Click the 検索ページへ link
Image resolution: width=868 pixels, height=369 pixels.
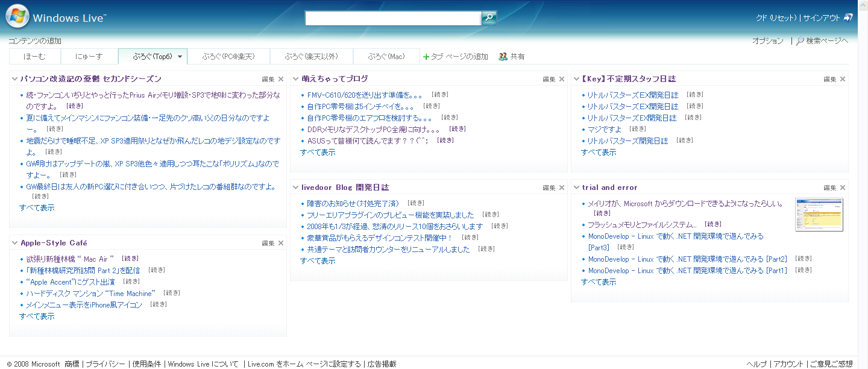[827, 41]
